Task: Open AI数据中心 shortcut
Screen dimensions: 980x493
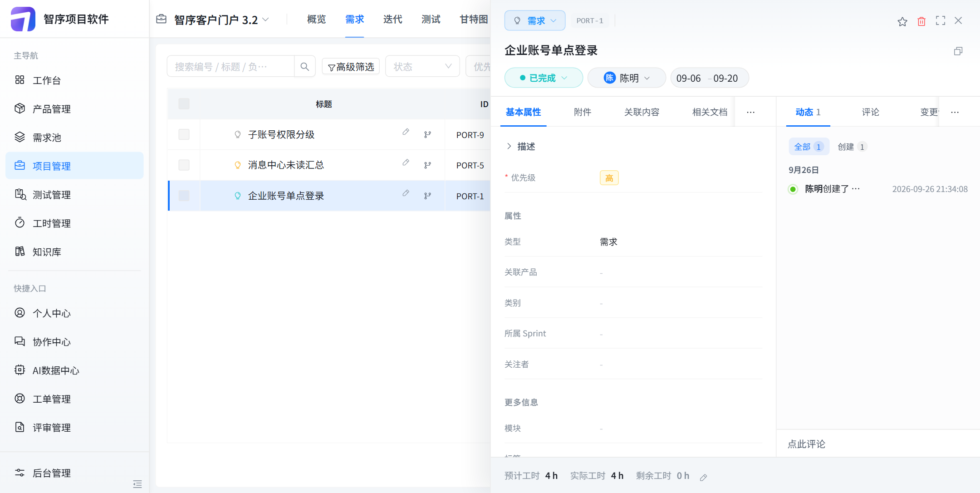Action: click(x=74, y=370)
